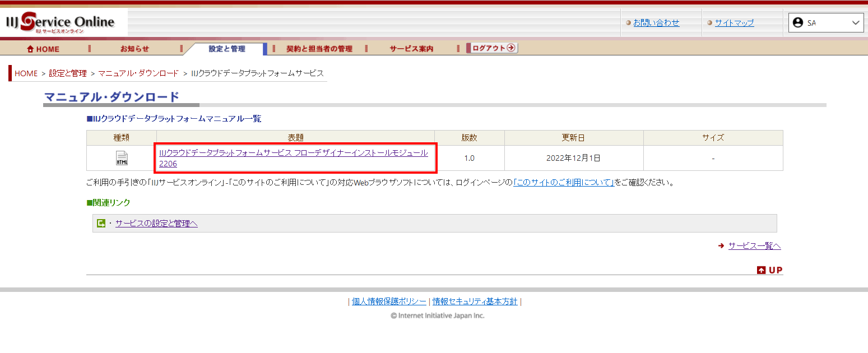This screenshot has width=868, height=353.
Task: Click the ログアウト logout button
Action: [493, 48]
